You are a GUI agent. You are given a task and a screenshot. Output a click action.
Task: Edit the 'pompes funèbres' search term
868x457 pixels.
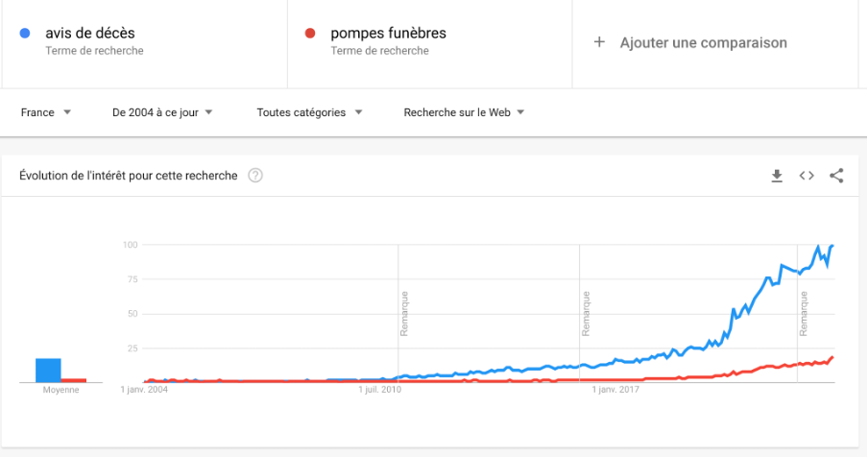pos(389,34)
